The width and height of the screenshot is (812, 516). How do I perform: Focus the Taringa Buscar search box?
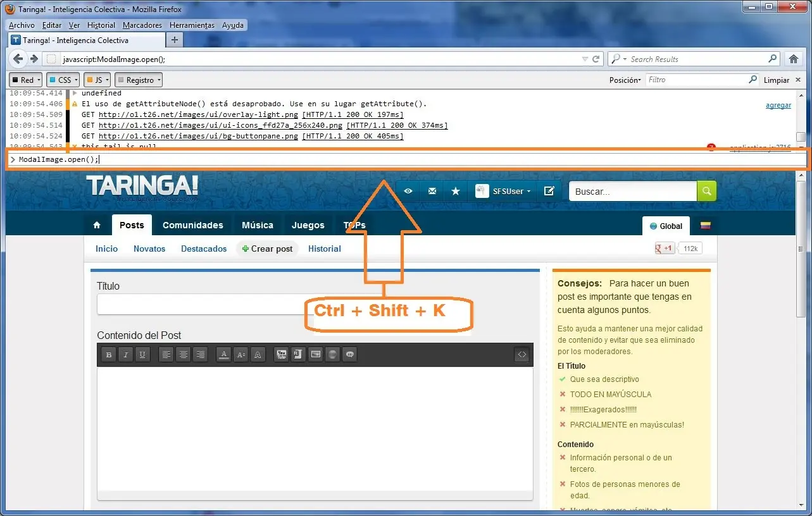point(633,191)
